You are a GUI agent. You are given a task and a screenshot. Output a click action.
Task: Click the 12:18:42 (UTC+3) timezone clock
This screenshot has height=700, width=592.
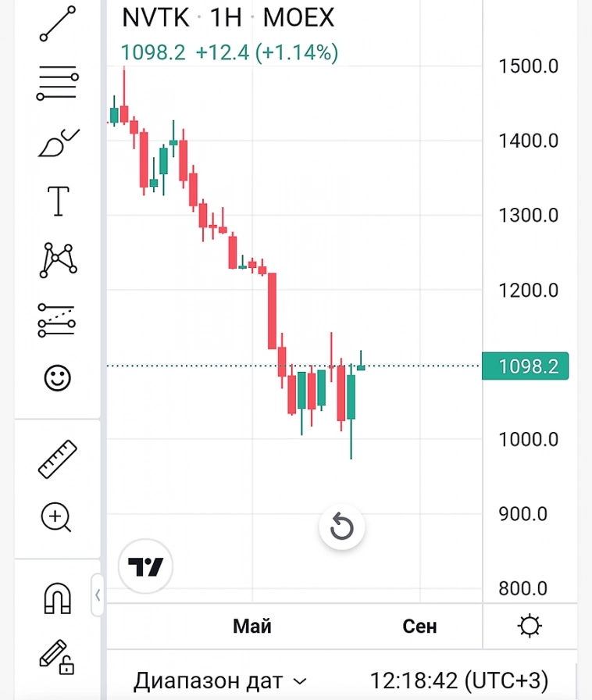(x=458, y=680)
